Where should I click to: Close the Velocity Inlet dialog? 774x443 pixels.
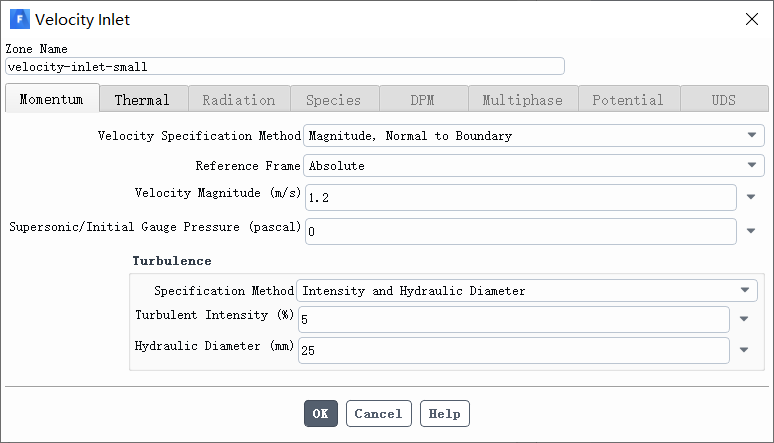tap(751, 19)
